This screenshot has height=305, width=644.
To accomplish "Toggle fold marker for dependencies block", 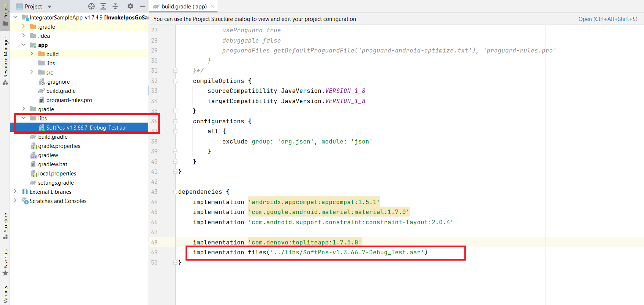I will coord(175,192).
